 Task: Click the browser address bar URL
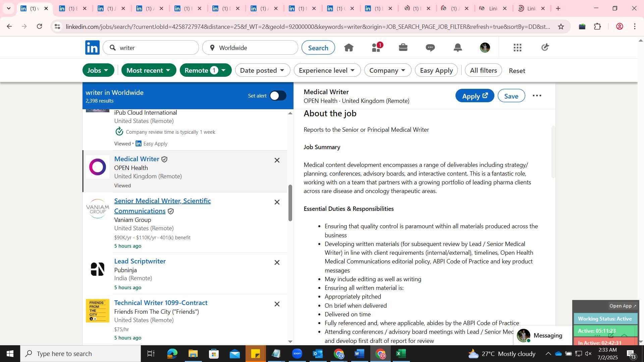pyautogui.click(x=308, y=26)
